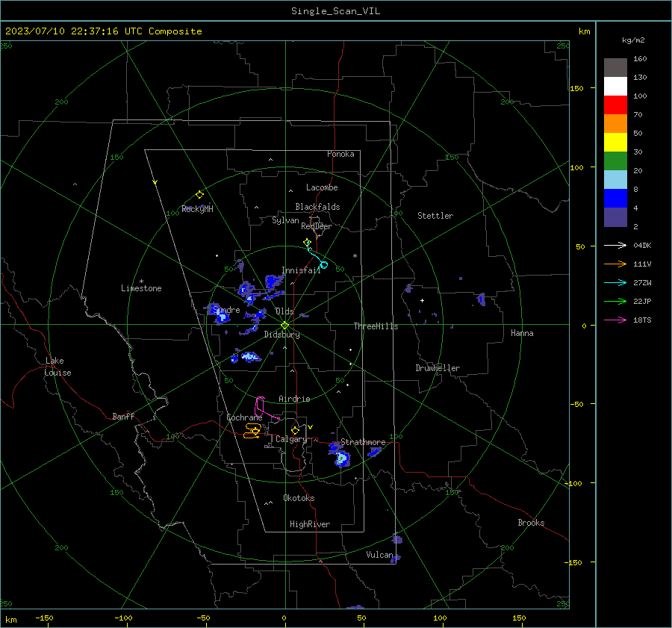This screenshot has width=672, height=628.
Task: Click the HighRiver label
Action: (310, 524)
